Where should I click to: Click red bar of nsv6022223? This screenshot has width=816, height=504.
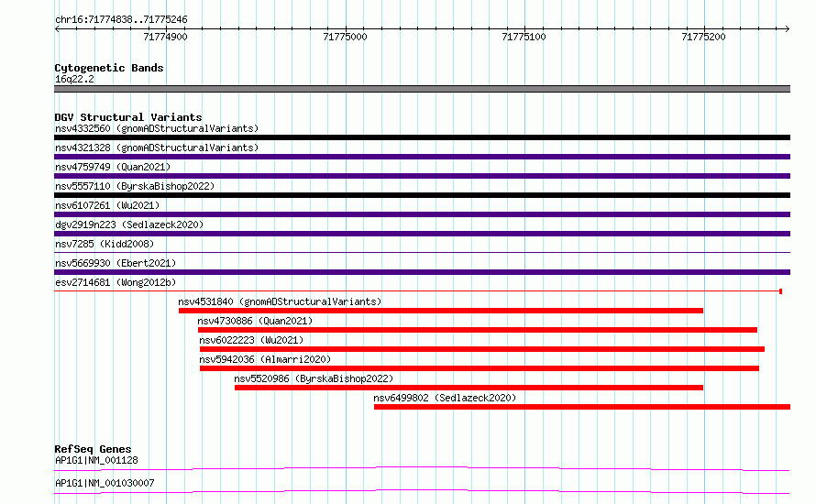(x=482, y=349)
